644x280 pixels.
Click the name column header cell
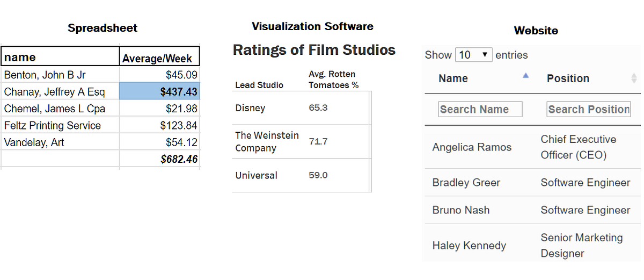[x=60, y=57]
